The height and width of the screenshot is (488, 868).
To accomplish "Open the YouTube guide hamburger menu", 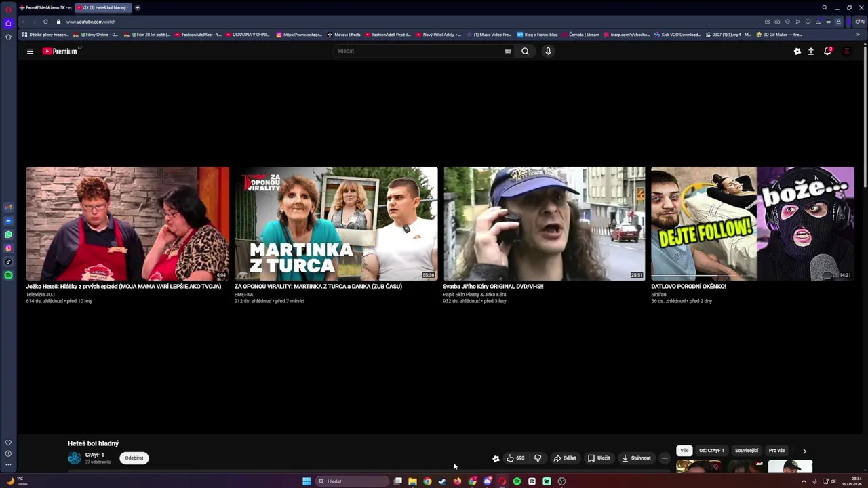I will [x=30, y=51].
